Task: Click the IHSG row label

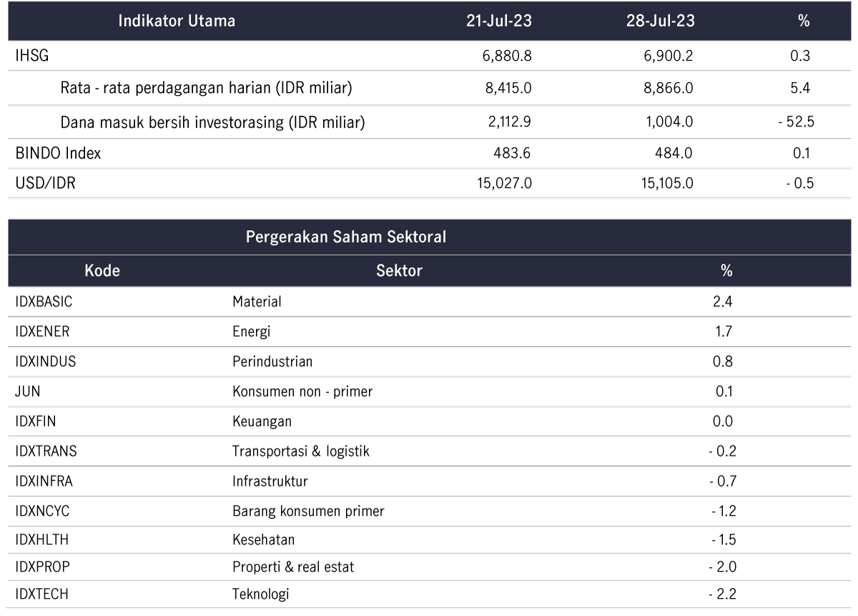Action: click(x=32, y=56)
